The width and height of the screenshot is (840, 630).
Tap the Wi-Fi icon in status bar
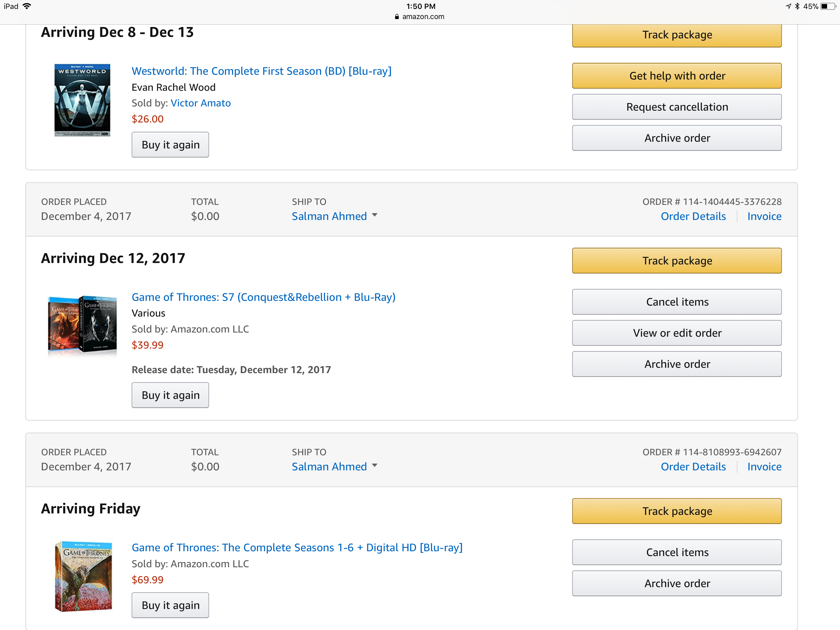[26, 6]
